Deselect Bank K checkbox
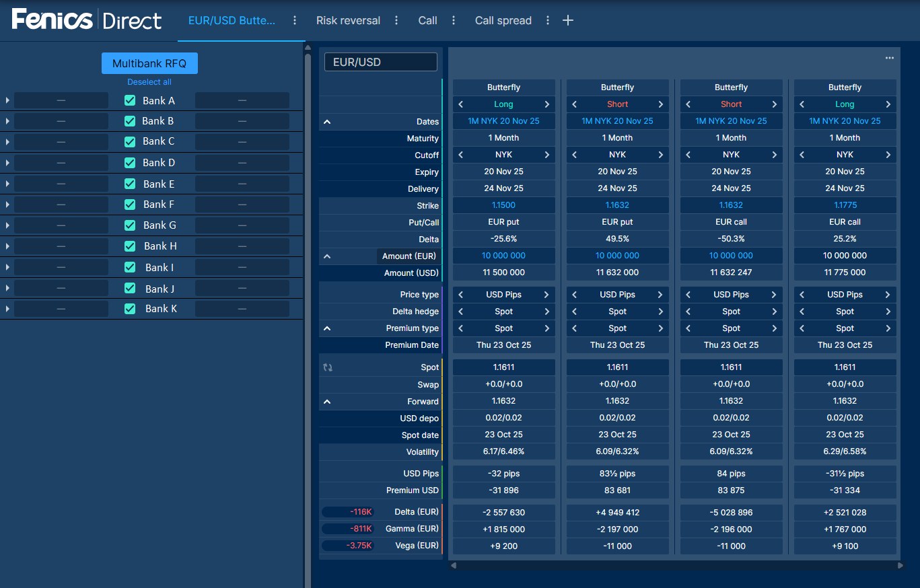Image resolution: width=920 pixels, height=588 pixels. pyautogui.click(x=131, y=309)
